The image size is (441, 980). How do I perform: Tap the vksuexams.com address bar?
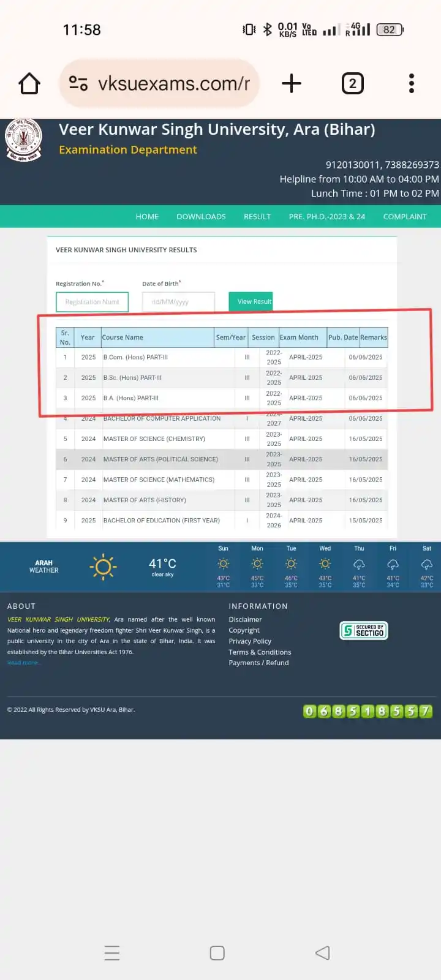(159, 83)
